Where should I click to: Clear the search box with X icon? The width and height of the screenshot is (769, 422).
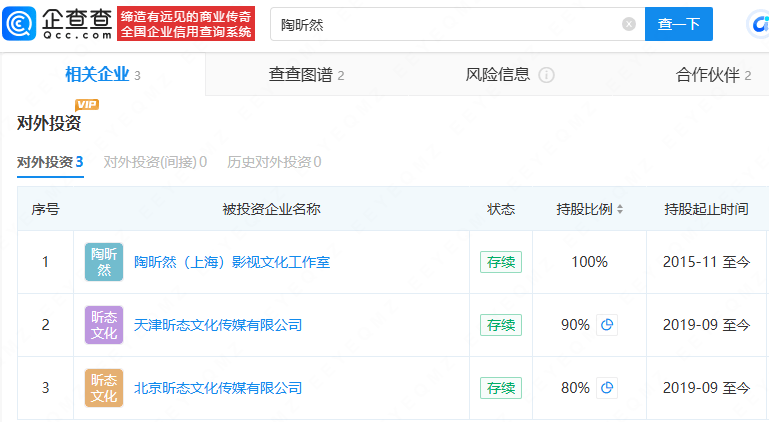629,24
